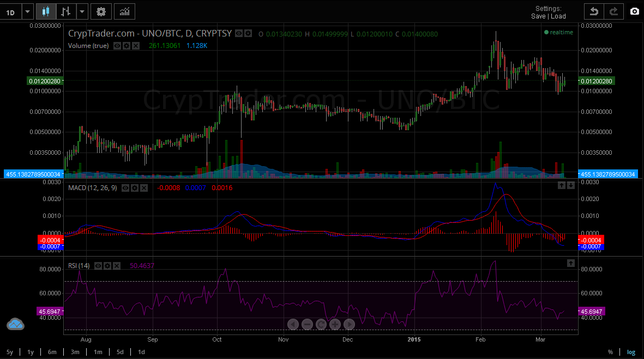Open the chart style dropdown arrow
Screen dimensions: 644x359
pos(82,12)
